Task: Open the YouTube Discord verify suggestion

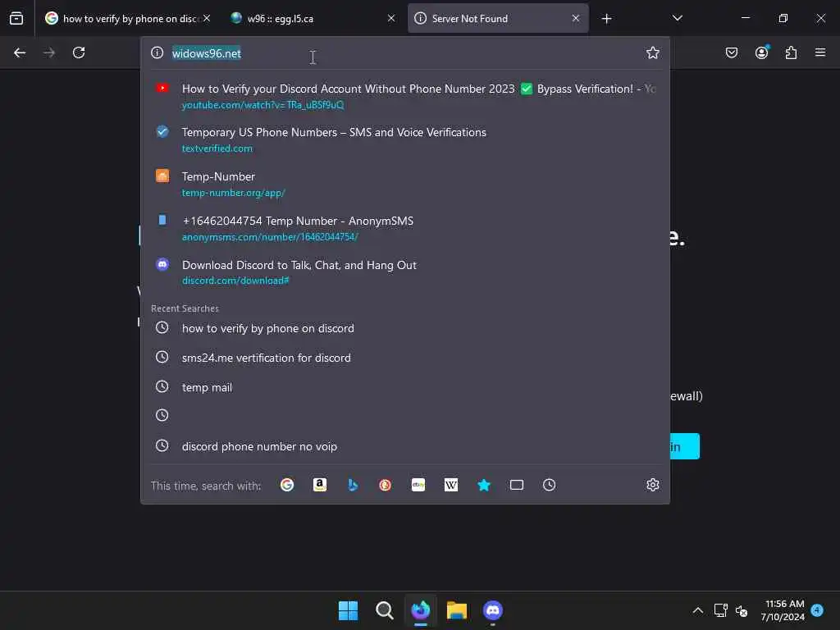Action: (405, 97)
